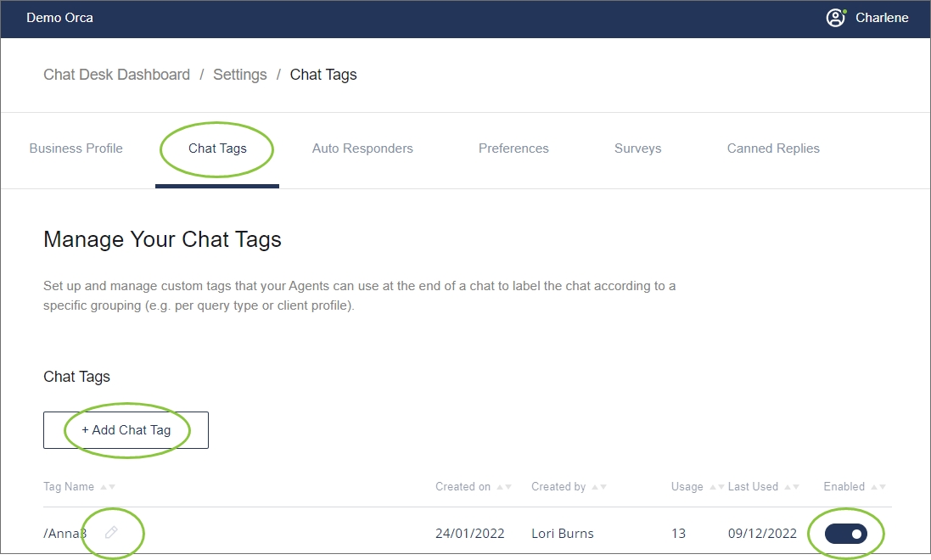Click the user profile avatar icon
Screen dimensions: 931x560
pyautogui.click(x=836, y=18)
